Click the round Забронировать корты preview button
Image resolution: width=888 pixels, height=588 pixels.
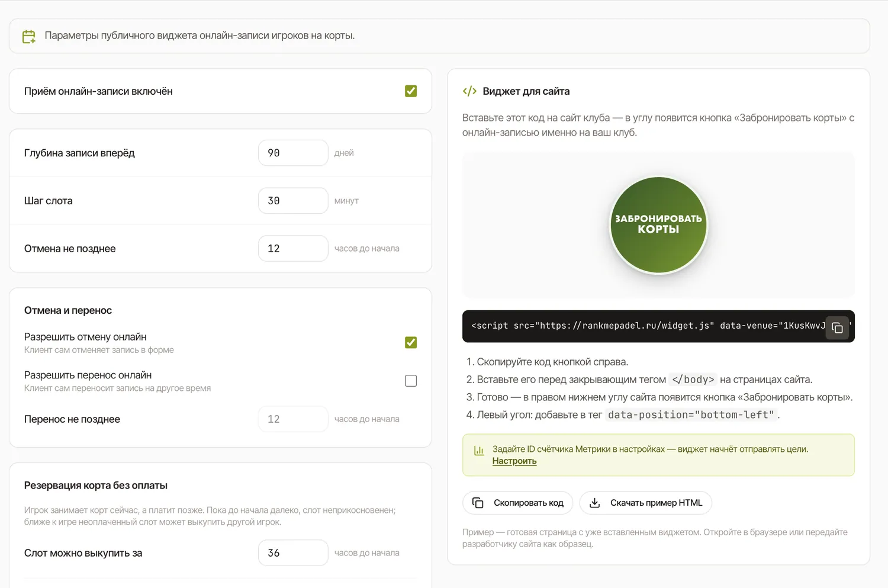658,225
